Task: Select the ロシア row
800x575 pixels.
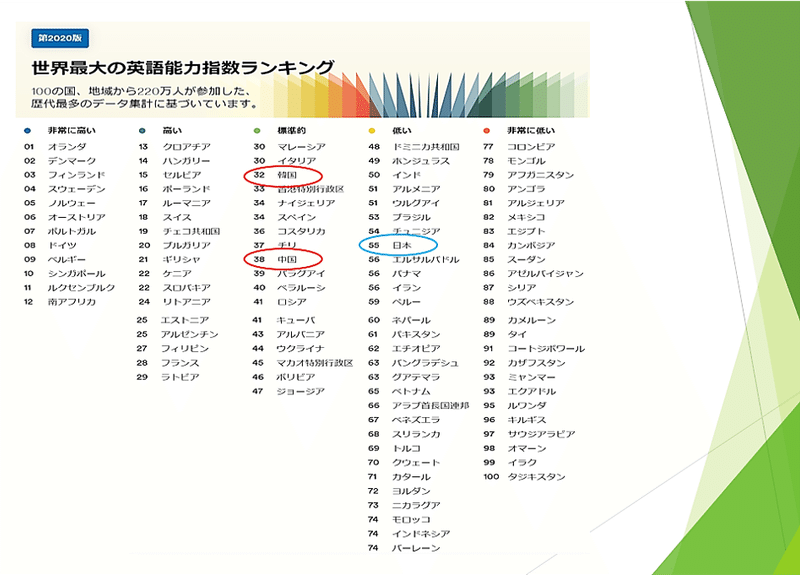Action: coord(280,302)
